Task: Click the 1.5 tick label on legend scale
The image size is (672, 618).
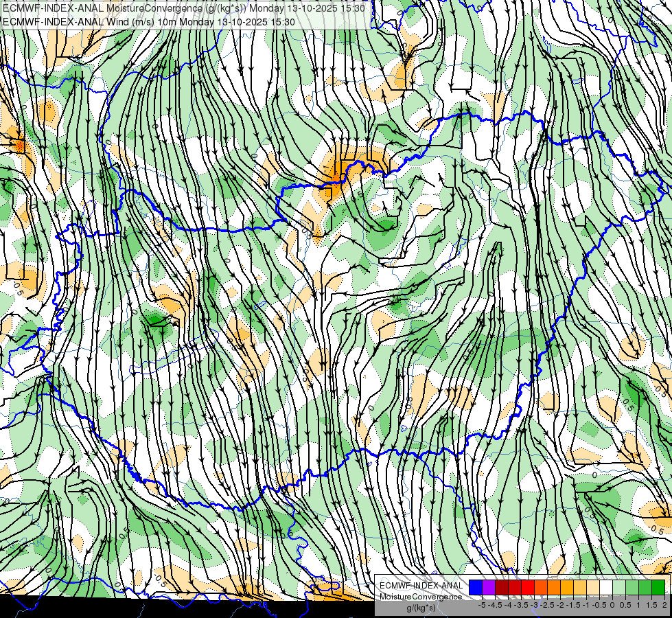Action: (651, 605)
